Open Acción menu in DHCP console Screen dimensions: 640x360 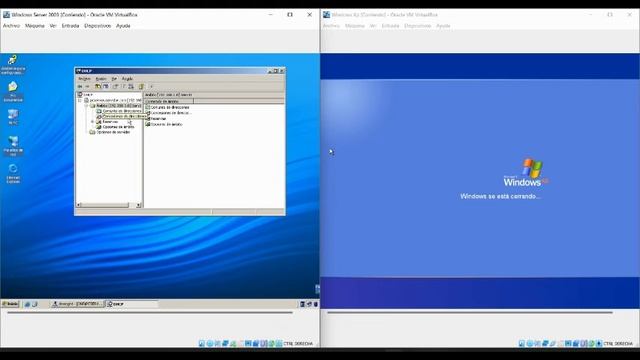tap(101, 79)
